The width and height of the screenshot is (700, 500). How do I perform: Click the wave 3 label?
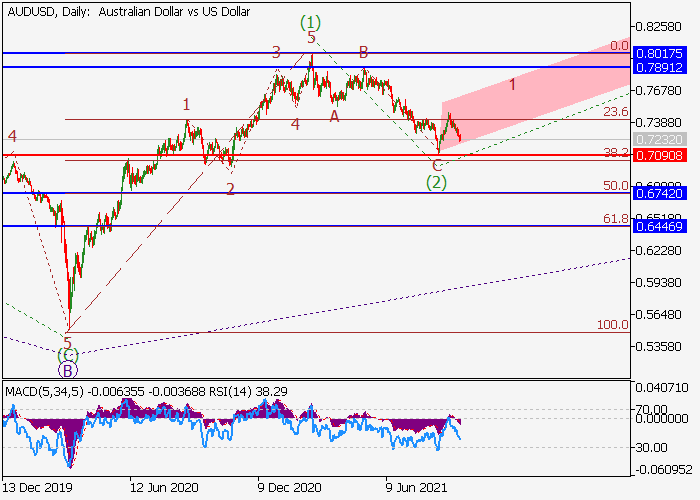coord(276,52)
